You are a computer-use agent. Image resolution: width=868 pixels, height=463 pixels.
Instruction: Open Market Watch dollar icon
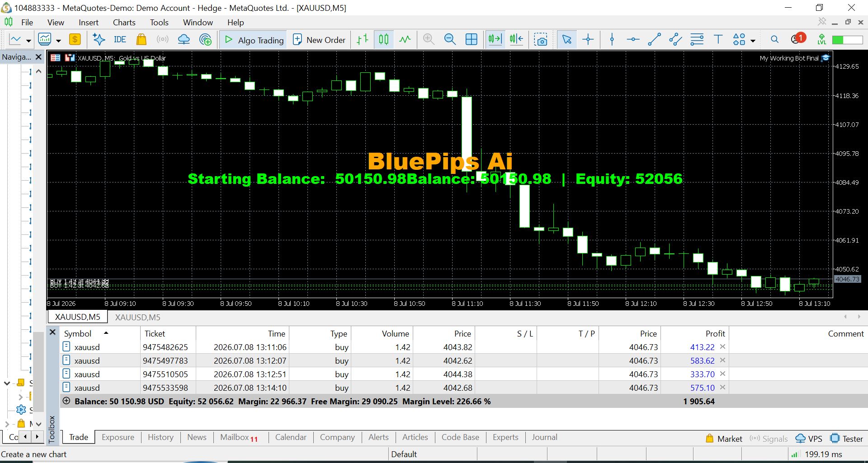[75, 40]
